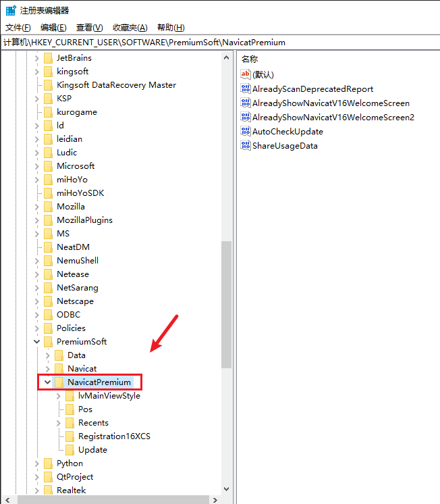Select the JetBrains folder icon

pyautogui.click(x=48, y=58)
